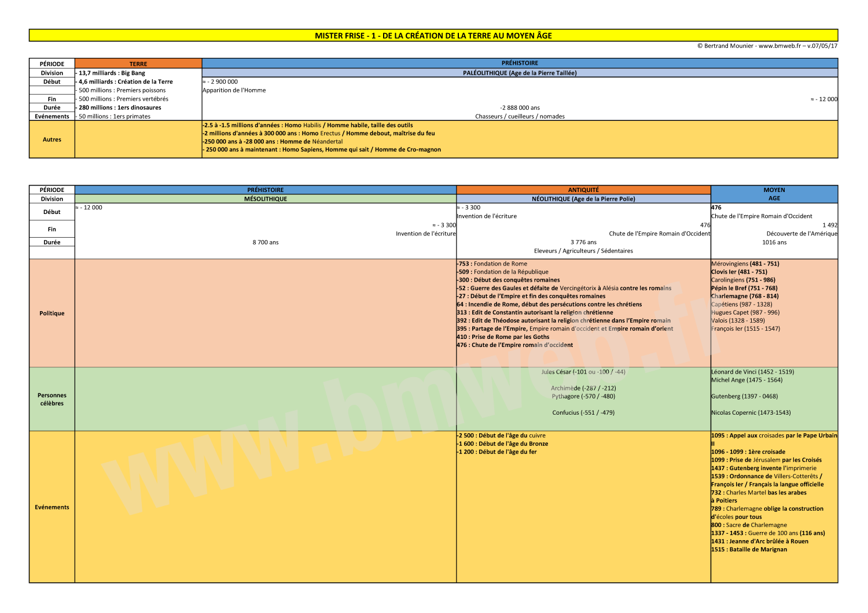Select 'Clovis Ier (481 - 751)'
Viewport: 868px width, 613px height.
(x=739, y=272)
